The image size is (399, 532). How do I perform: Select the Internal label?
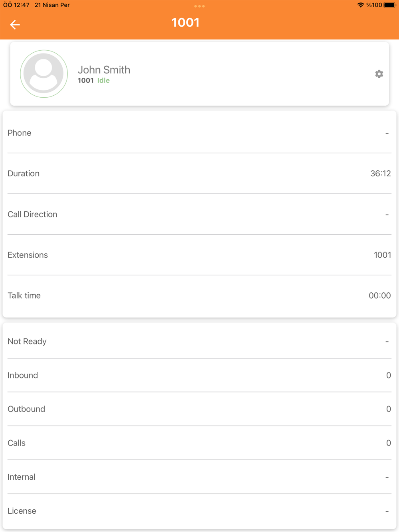22,477
